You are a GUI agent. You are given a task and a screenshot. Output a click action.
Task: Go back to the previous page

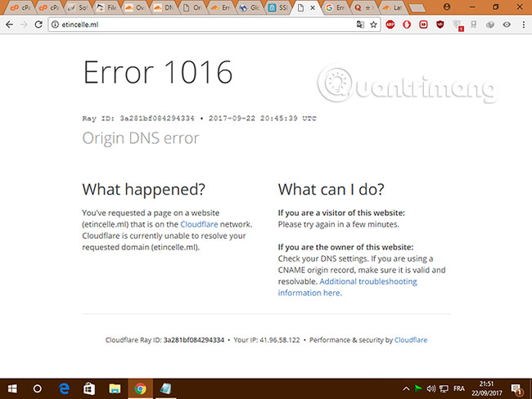coord(10,25)
